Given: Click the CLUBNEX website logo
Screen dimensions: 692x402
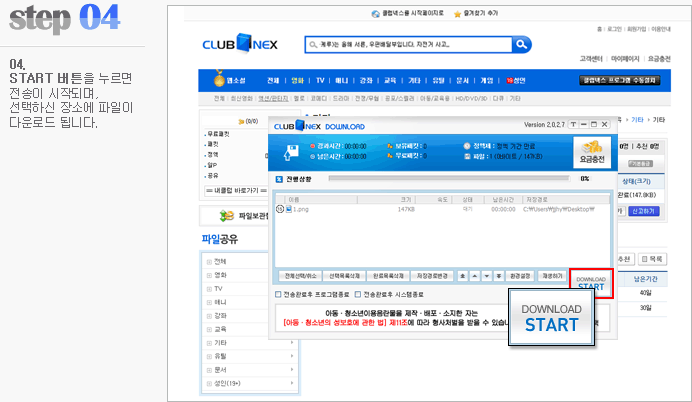Looking at the screenshot, I should pyautogui.click(x=240, y=43).
